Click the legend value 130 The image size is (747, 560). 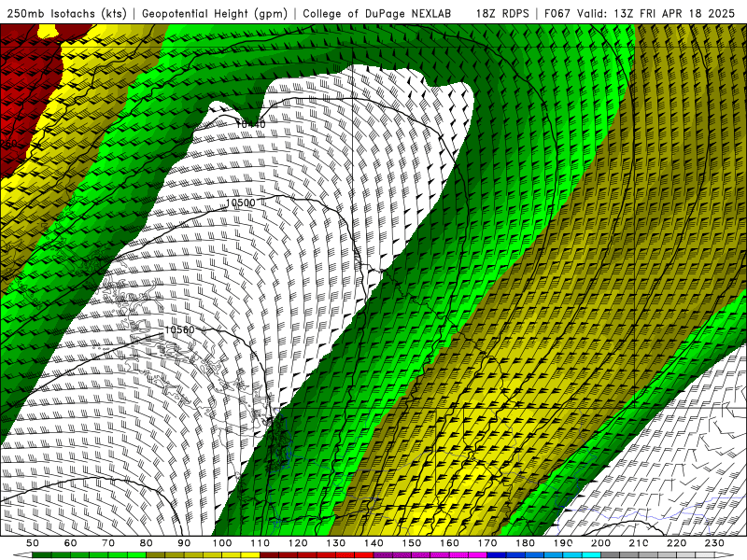point(336,543)
